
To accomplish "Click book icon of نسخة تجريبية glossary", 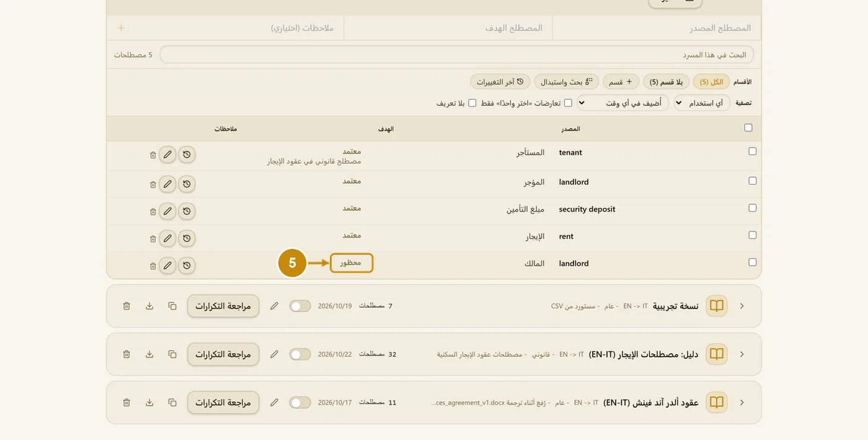I will tap(717, 306).
